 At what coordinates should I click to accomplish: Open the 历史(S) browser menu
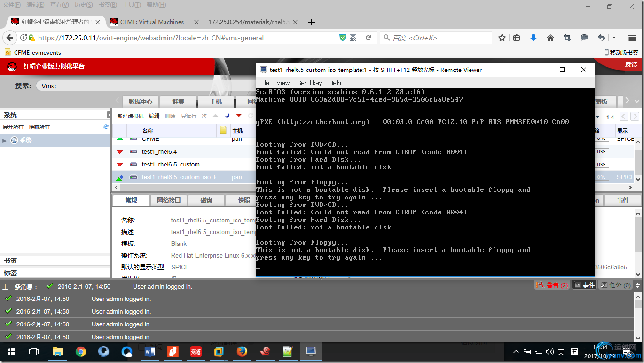coord(84,5)
